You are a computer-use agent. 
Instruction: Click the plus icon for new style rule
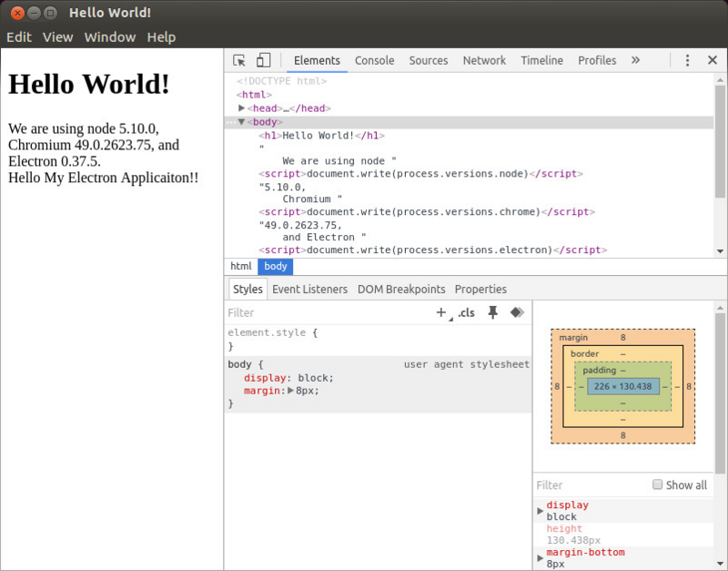pyautogui.click(x=441, y=312)
